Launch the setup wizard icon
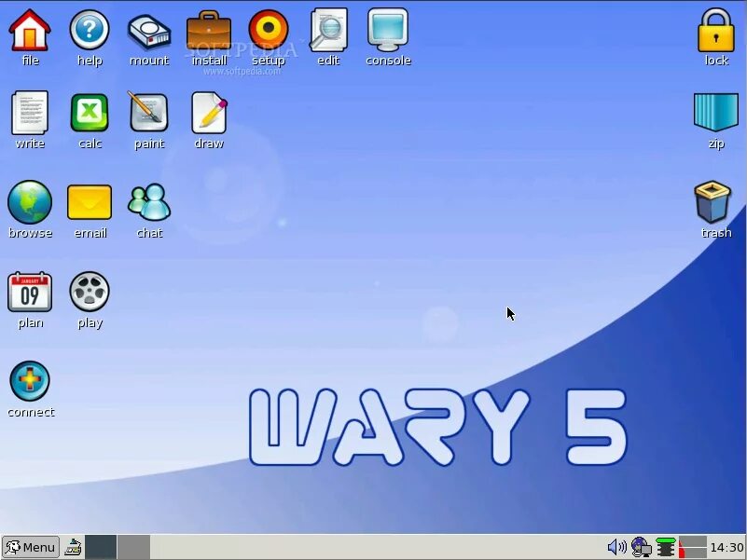The width and height of the screenshot is (747, 560). (x=269, y=30)
